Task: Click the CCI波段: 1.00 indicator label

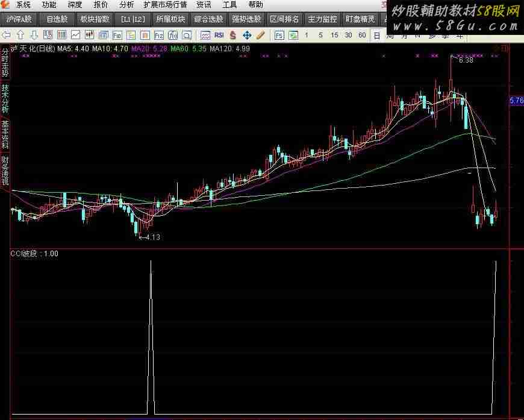Action: pos(34,254)
